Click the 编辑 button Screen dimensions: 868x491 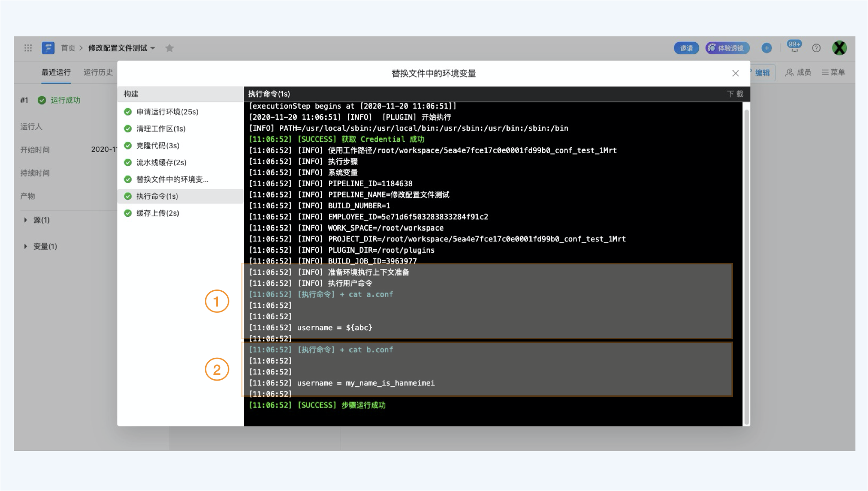point(762,73)
